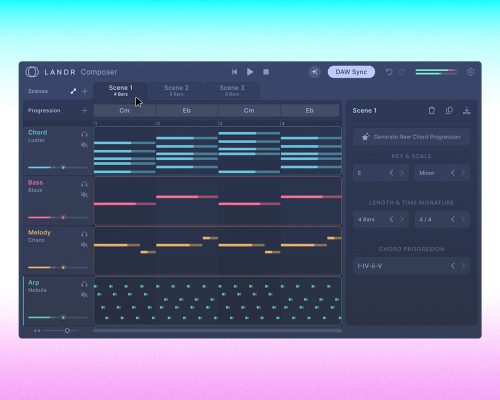Viewport: 500px width, 400px height.
Task: Select the next time signature after 4/4
Action: click(x=463, y=219)
